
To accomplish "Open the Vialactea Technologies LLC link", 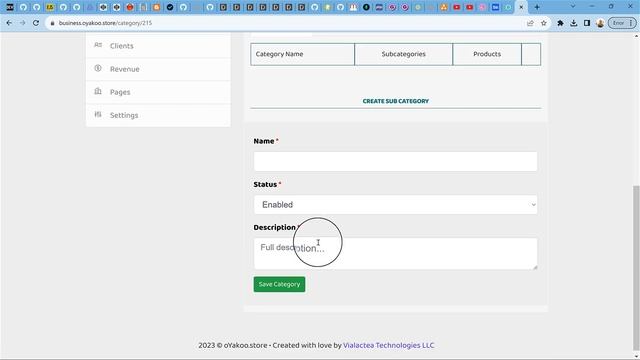I will point(389,345).
